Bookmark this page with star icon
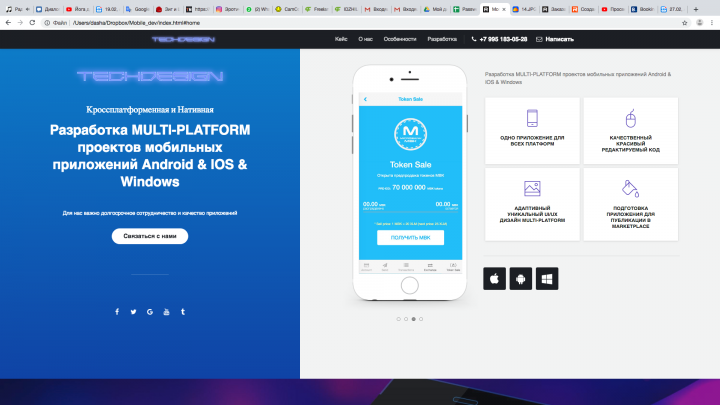 click(x=685, y=22)
